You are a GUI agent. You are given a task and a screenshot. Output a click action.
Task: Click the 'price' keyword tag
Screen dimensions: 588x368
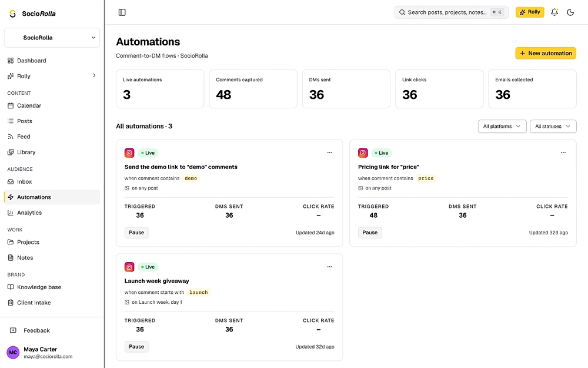pos(426,178)
